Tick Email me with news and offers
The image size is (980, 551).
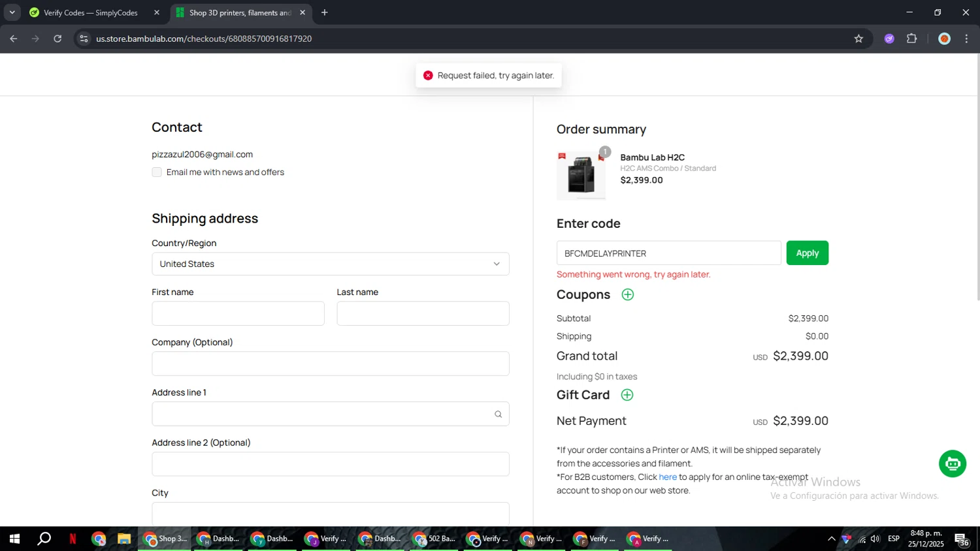(x=157, y=172)
